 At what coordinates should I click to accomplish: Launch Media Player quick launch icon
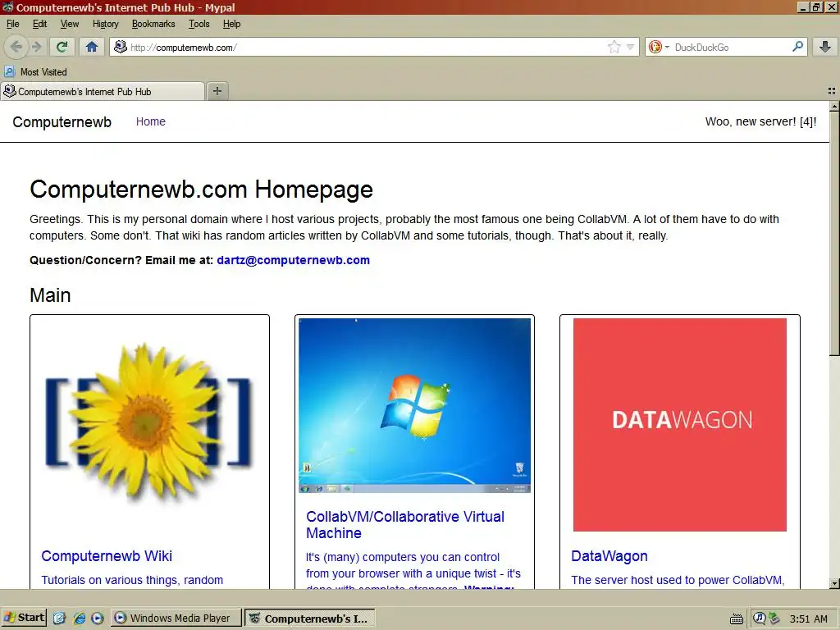97,619
